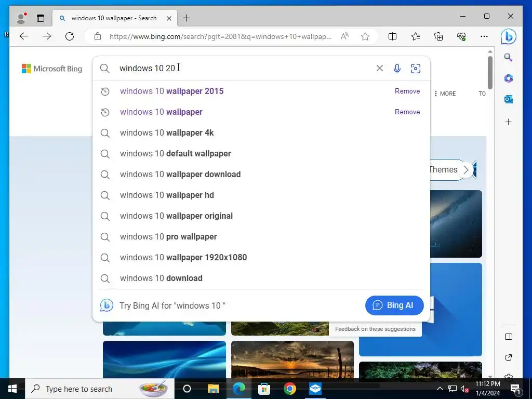
Task: Click Try Bing AI for windows 10
Action: 172,305
